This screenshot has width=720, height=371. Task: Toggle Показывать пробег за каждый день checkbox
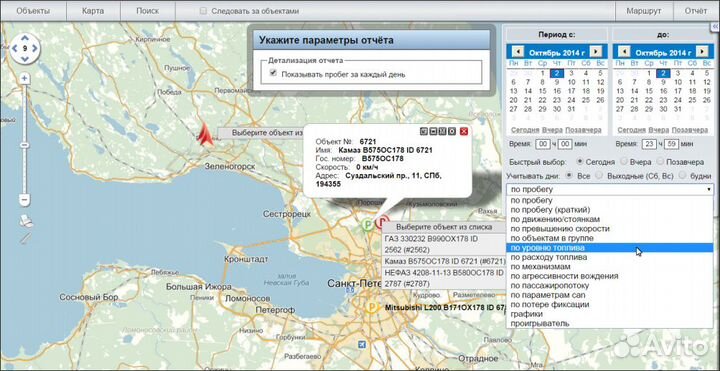point(273,73)
